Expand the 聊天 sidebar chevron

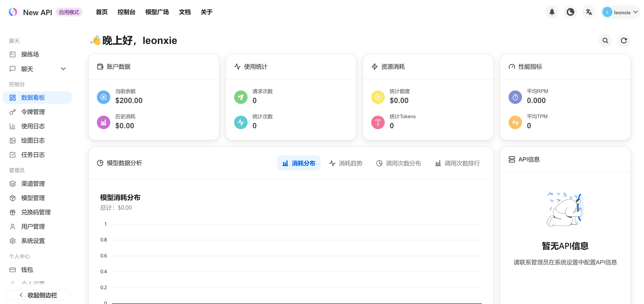63,69
